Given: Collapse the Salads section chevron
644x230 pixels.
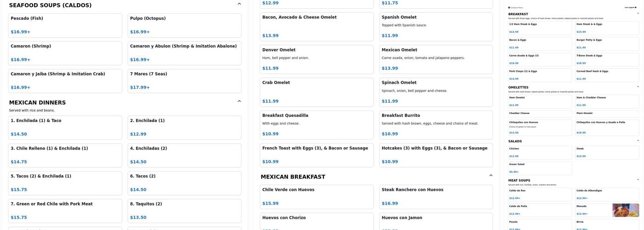Looking at the screenshot, I should [x=638, y=140].
